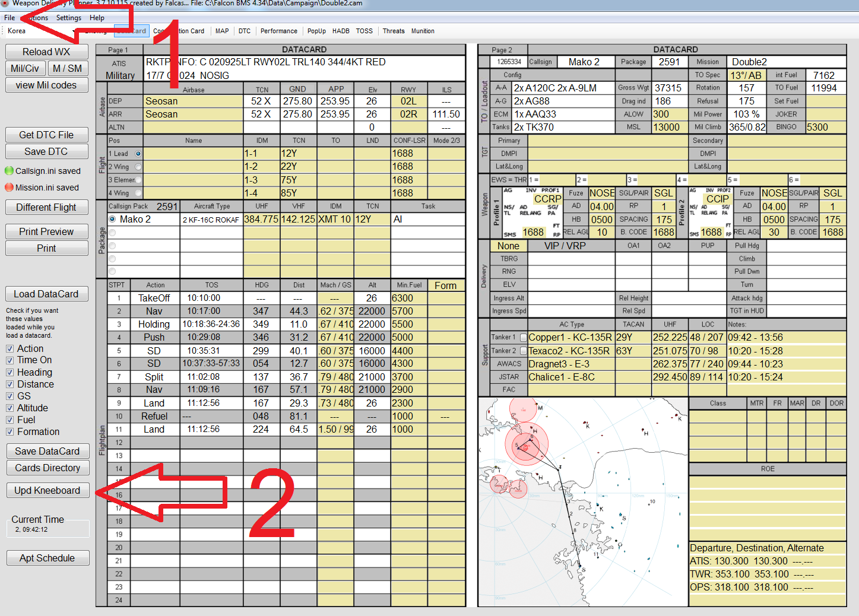Click the None delivery cell
Image resolution: width=859 pixels, height=616 pixels.
[508, 246]
